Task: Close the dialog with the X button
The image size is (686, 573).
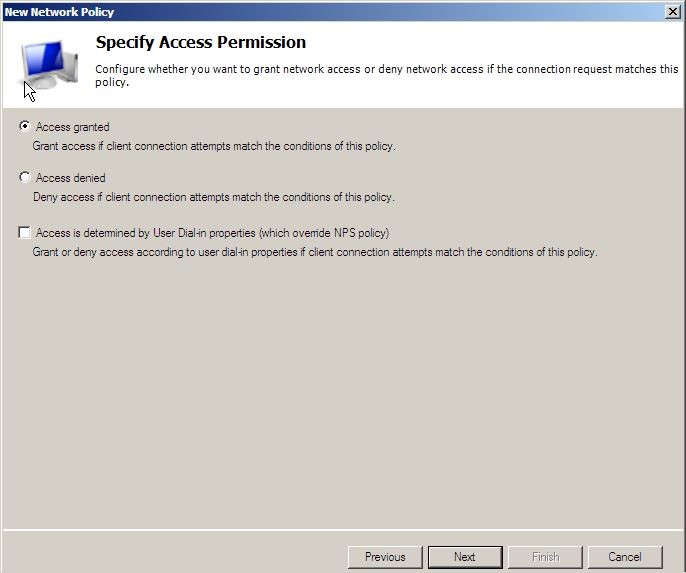Action: [x=672, y=11]
